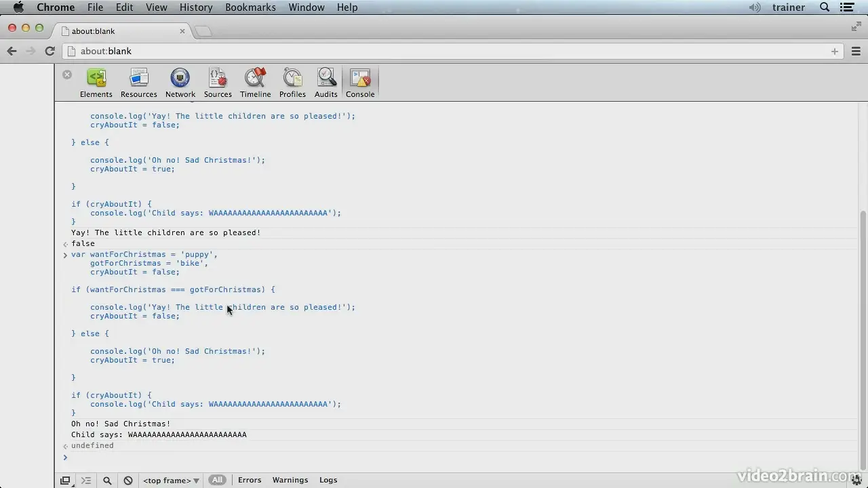The width and height of the screenshot is (868, 488).
Task: Open the Sources panel
Action: point(218,83)
